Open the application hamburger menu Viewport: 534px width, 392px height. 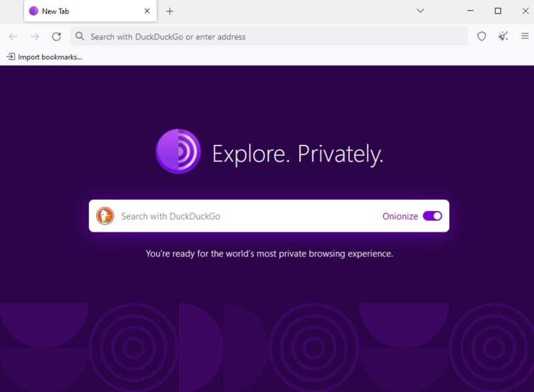point(526,37)
